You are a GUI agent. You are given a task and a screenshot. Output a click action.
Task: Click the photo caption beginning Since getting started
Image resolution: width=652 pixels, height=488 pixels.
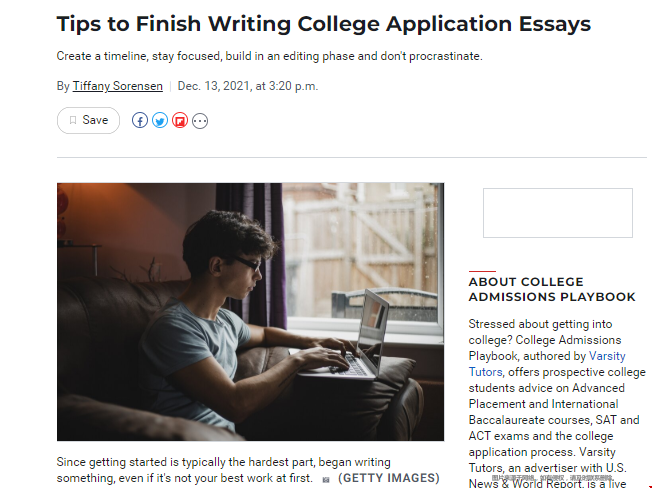point(224,470)
